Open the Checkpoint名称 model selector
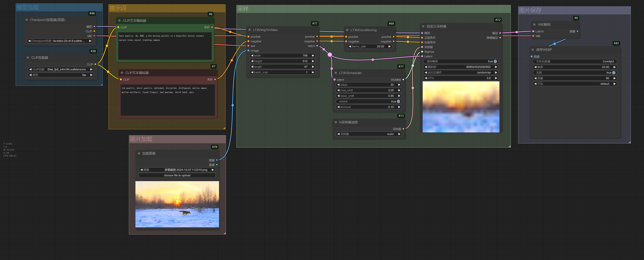This screenshot has height=260, width=644. tap(59, 41)
